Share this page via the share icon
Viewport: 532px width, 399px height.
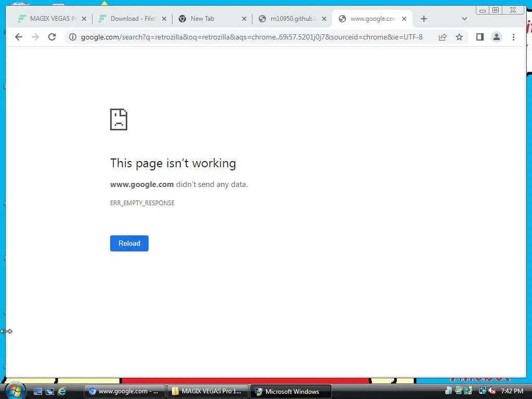443,37
